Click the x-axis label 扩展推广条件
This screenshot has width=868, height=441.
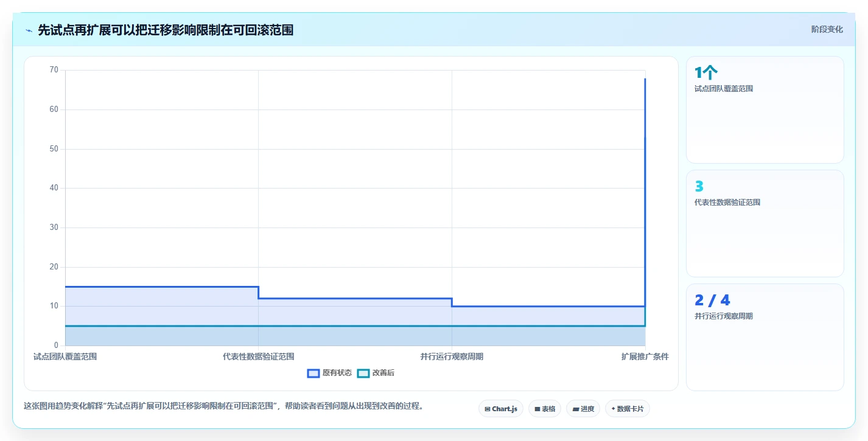click(x=645, y=356)
